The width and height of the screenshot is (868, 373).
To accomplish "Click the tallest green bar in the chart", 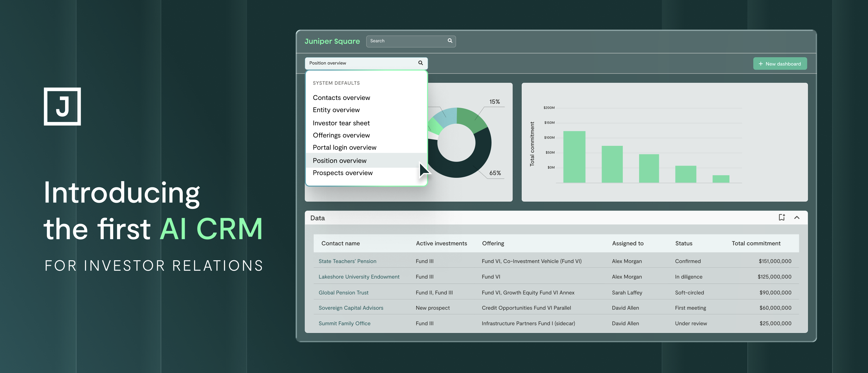I will tap(574, 157).
